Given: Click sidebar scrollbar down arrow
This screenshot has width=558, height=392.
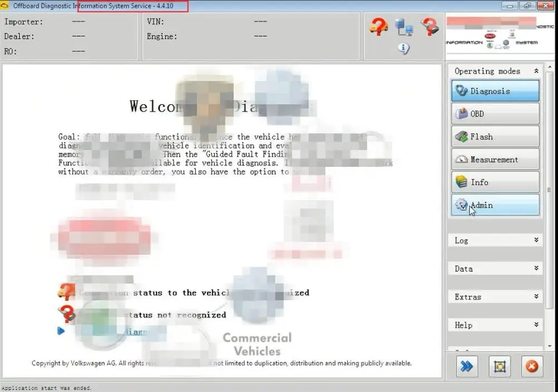Looking at the screenshot, I should tap(550, 346).
